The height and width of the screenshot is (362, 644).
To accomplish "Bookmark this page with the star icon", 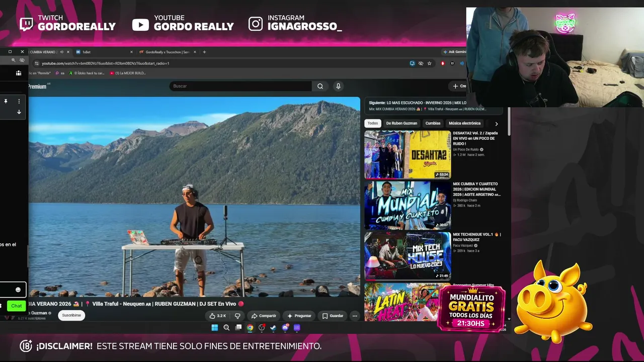I will click(x=429, y=63).
